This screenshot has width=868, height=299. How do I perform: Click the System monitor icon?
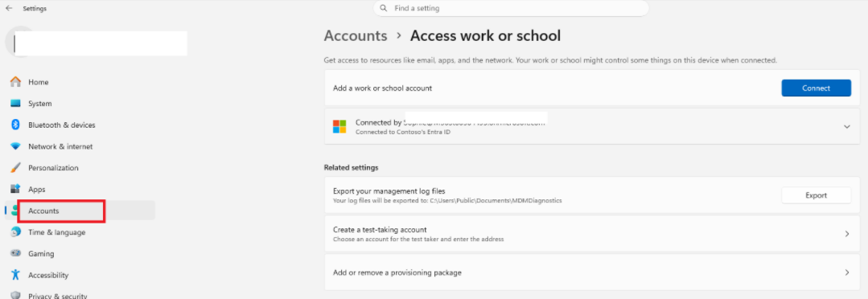coord(15,104)
